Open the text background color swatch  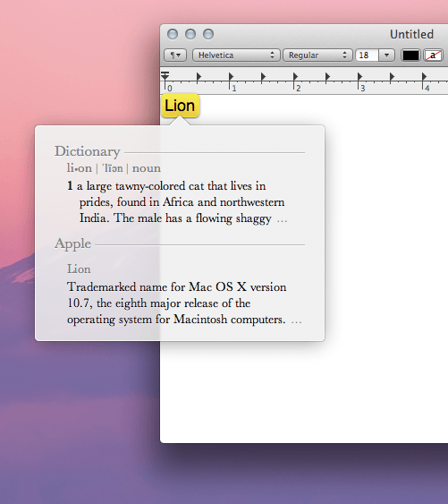click(x=433, y=56)
